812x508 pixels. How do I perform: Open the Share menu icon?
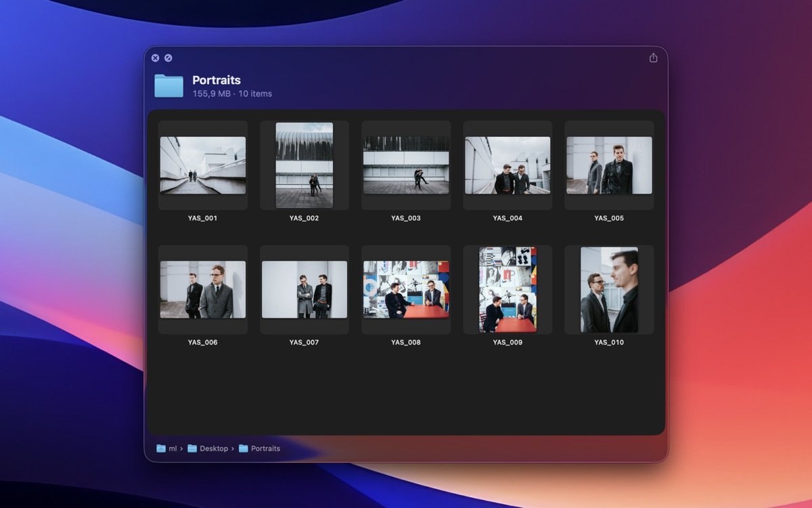point(653,58)
